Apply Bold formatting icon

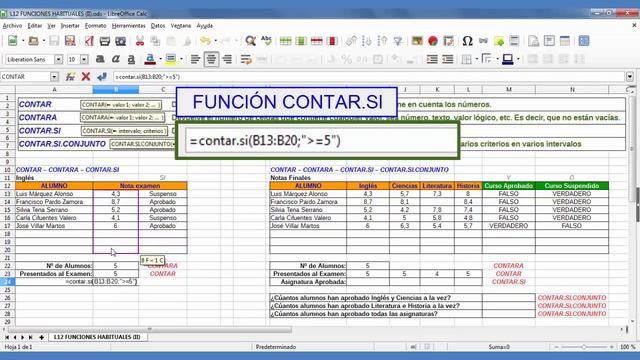100,60
